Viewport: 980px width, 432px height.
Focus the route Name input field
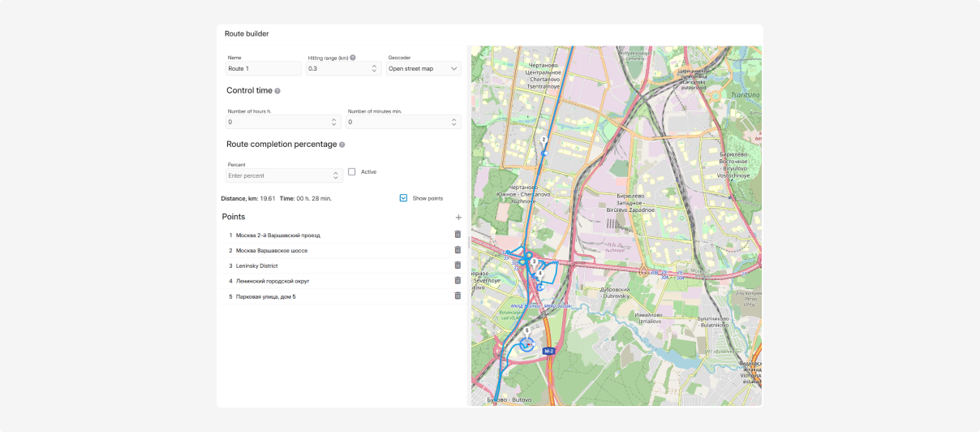click(x=263, y=69)
